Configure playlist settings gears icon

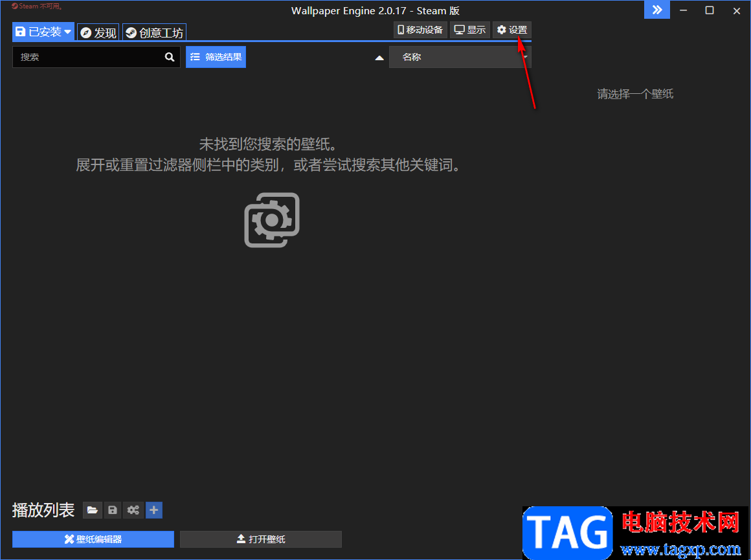point(133,510)
